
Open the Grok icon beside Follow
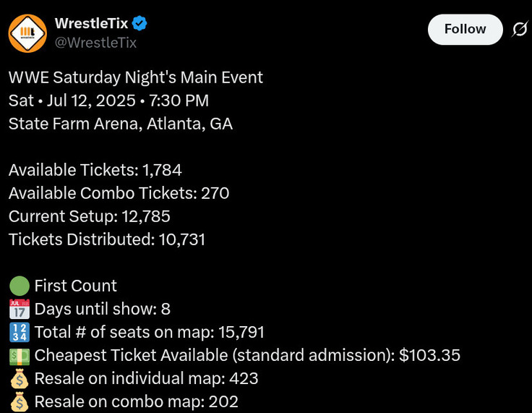(520, 29)
